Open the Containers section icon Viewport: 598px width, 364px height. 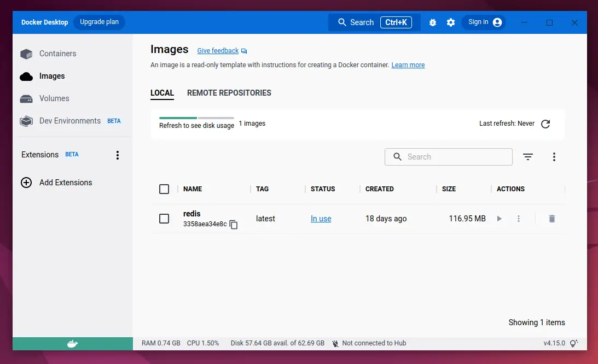(x=26, y=54)
